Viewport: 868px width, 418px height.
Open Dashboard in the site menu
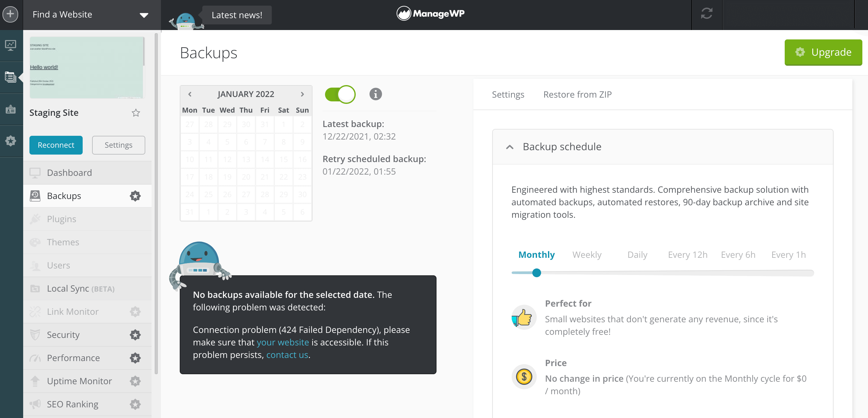coord(70,173)
